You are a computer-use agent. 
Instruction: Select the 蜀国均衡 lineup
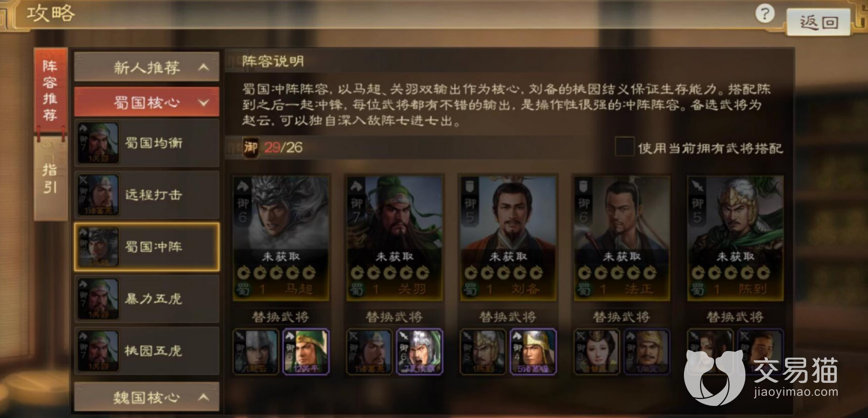(x=147, y=143)
